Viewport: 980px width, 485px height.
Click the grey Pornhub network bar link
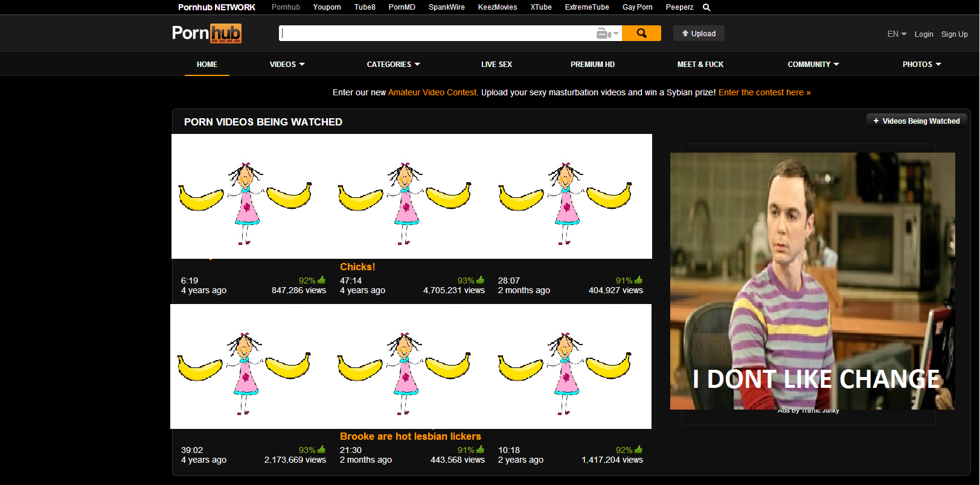286,7
